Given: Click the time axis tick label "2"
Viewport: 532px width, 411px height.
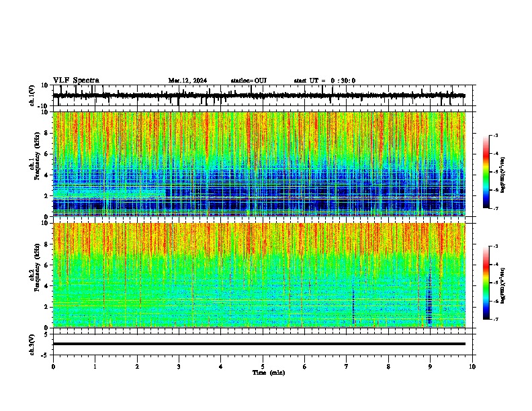Looking at the screenshot, I should tap(137, 367).
